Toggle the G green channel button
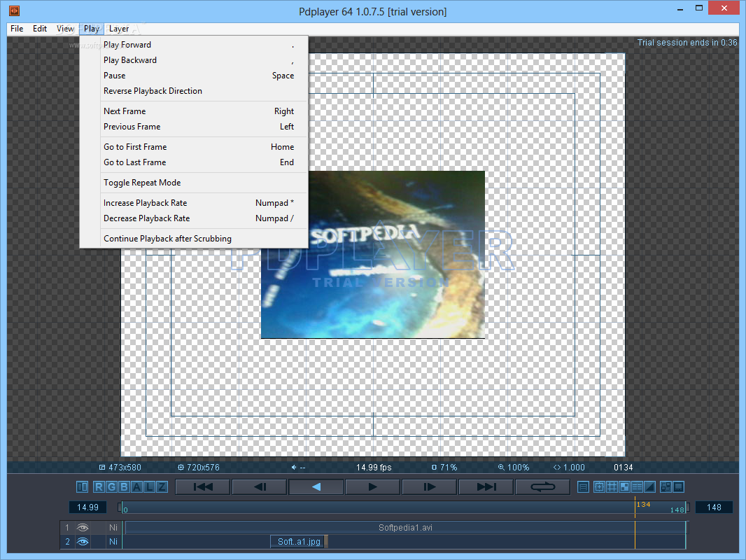This screenshot has width=746, height=560. pyautogui.click(x=111, y=486)
